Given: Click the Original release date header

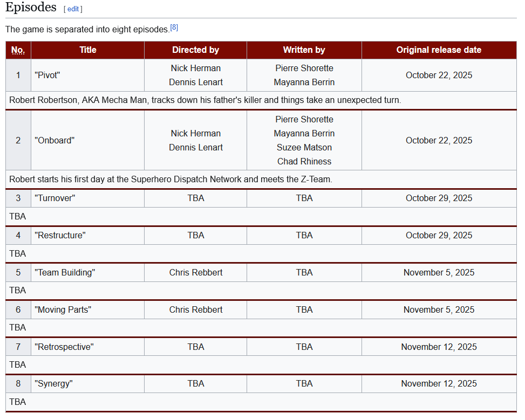Looking at the screenshot, I should click(439, 50).
